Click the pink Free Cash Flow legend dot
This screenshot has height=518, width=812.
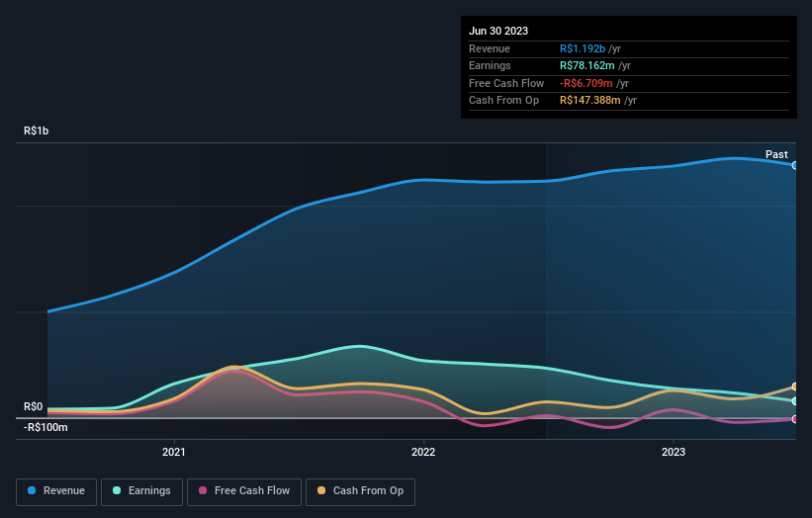(x=203, y=490)
